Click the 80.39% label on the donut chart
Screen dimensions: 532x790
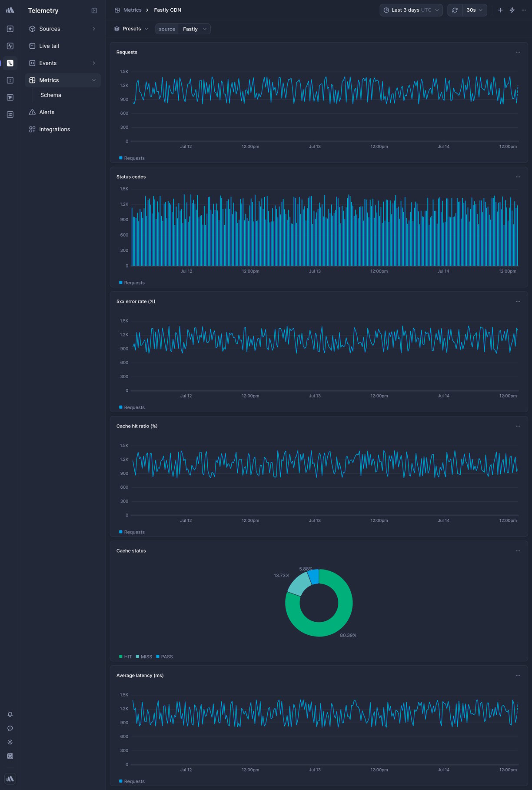point(348,635)
